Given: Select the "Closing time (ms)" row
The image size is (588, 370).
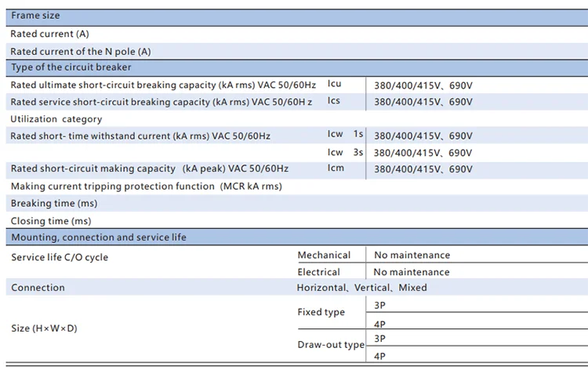Looking at the screenshot, I should click(51, 221).
